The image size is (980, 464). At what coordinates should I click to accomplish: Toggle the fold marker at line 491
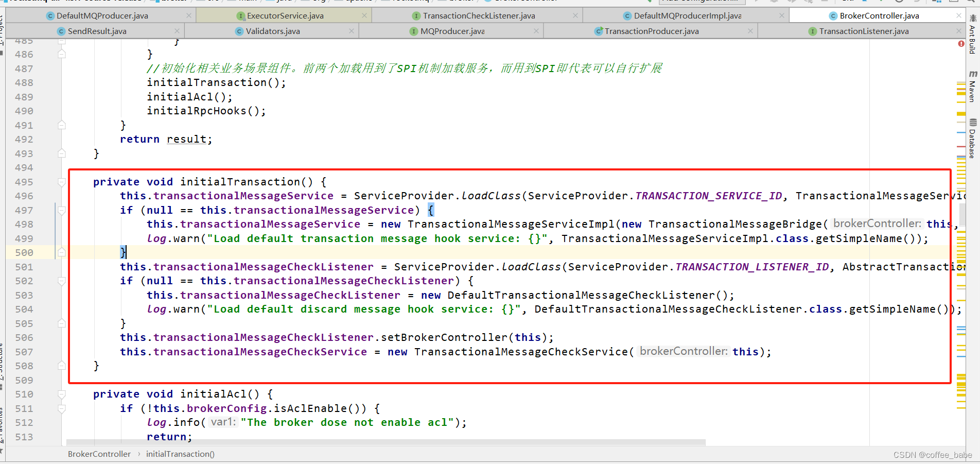coord(62,125)
